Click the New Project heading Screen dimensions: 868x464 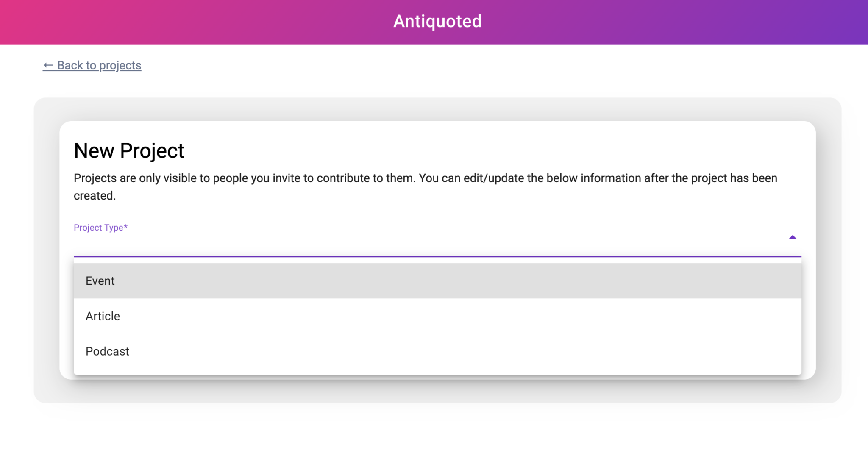click(x=129, y=150)
